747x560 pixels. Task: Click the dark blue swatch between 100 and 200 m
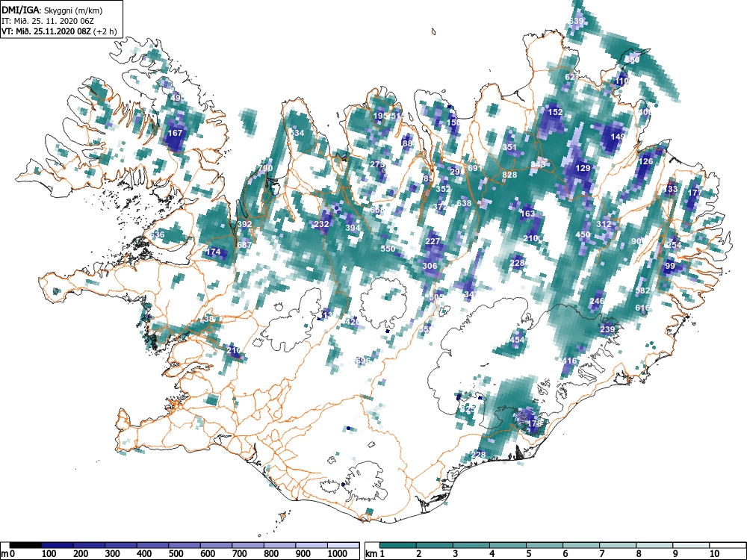pyautogui.click(x=58, y=545)
